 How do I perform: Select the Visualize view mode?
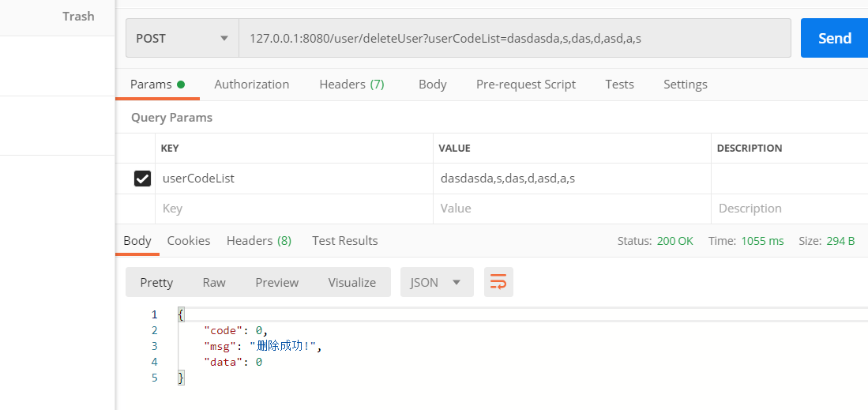pyautogui.click(x=352, y=282)
